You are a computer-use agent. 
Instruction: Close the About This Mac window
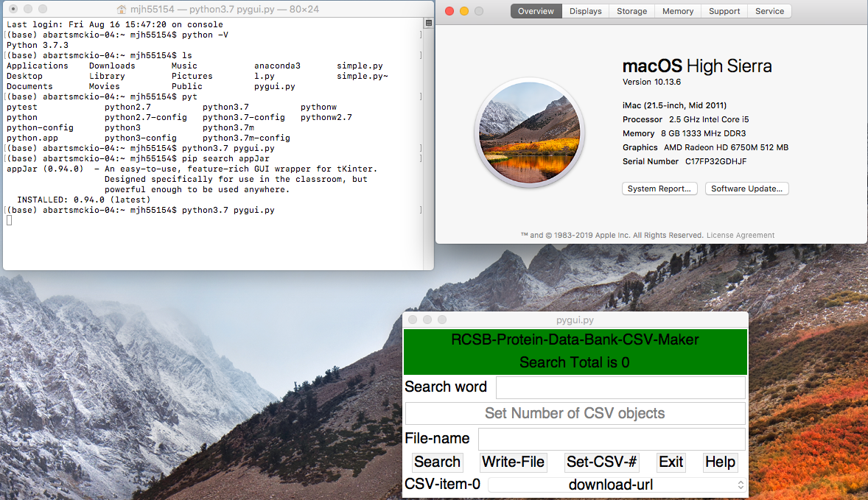pyautogui.click(x=449, y=11)
